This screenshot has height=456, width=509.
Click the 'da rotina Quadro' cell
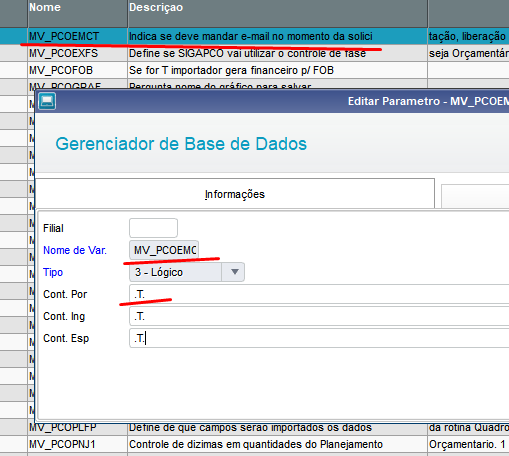469,428
